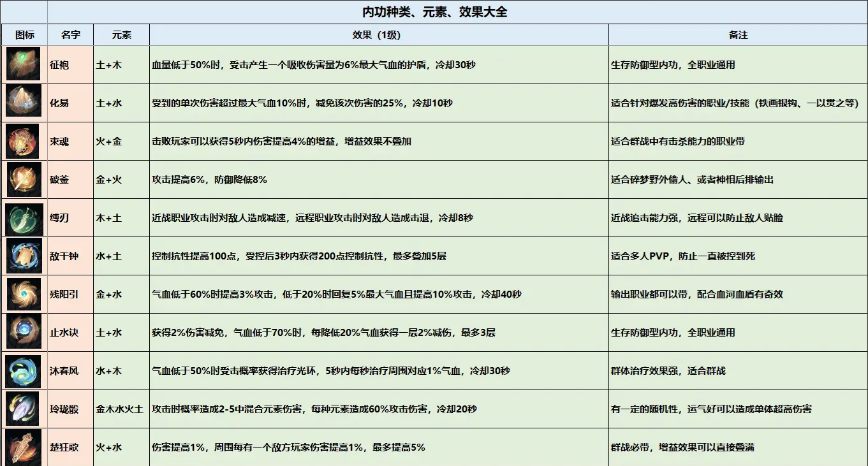Image resolution: width=868 pixels, height=466 pixels.
Task: Select the 破釜 skill icon
Action: coord(24,179)
